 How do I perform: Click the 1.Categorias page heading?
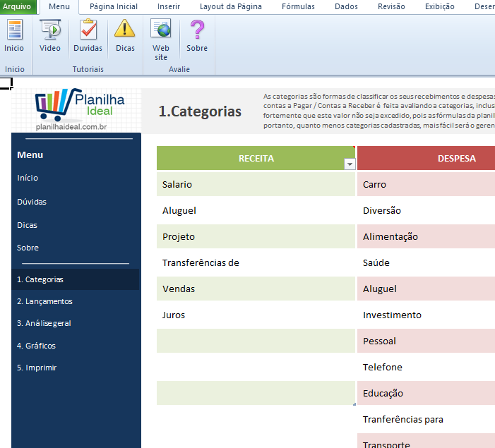[200, 111]
